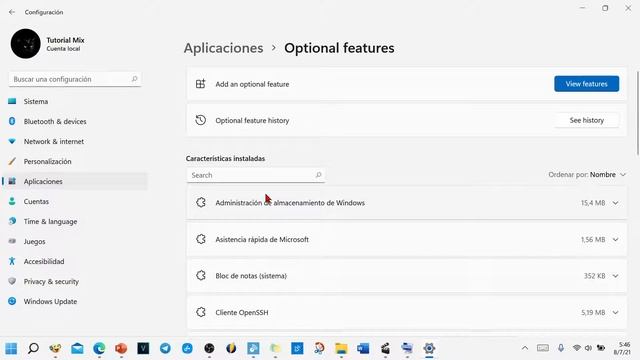Viewport: 640px width, 360px height.
Task: Open Word from the taskbar
Action: coord(363,349)
